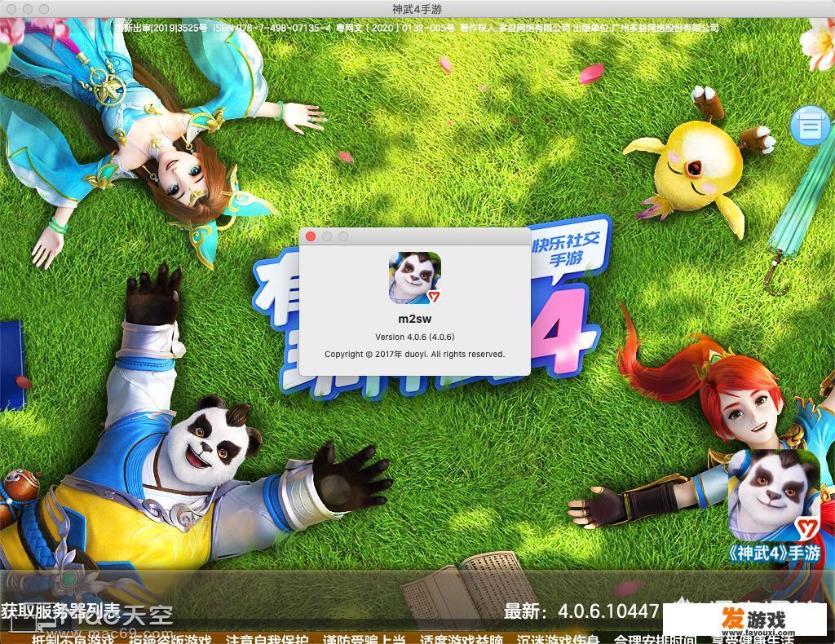The image size is (835, 644).
Task: Click the '获取服务器列表' status text
Action: click(60, 611)
